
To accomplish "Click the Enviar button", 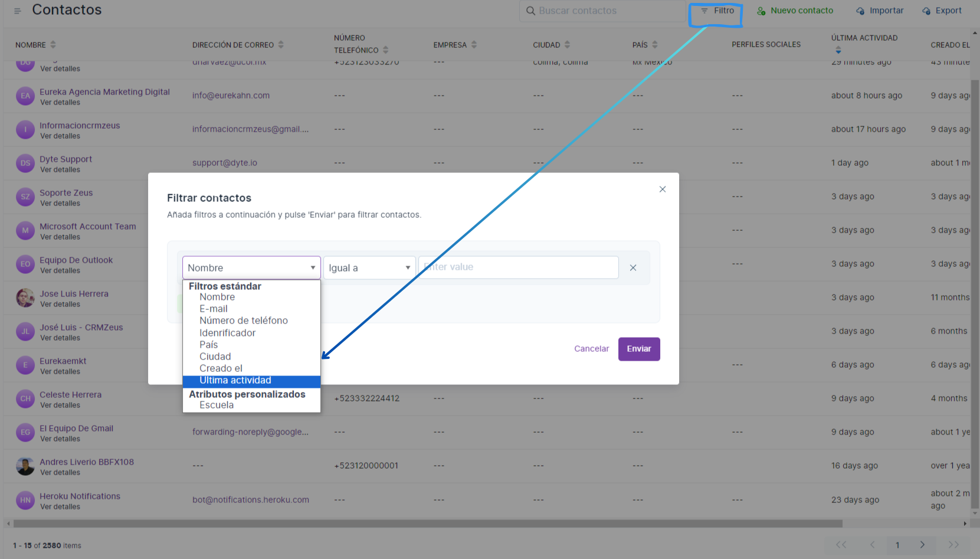I will point(638,349).
